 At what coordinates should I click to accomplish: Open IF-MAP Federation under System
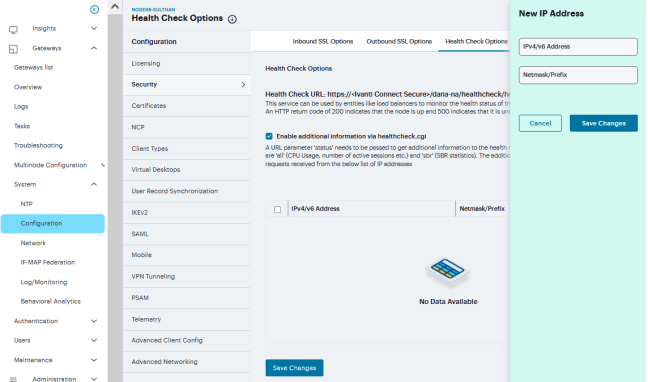click(48, 263)
